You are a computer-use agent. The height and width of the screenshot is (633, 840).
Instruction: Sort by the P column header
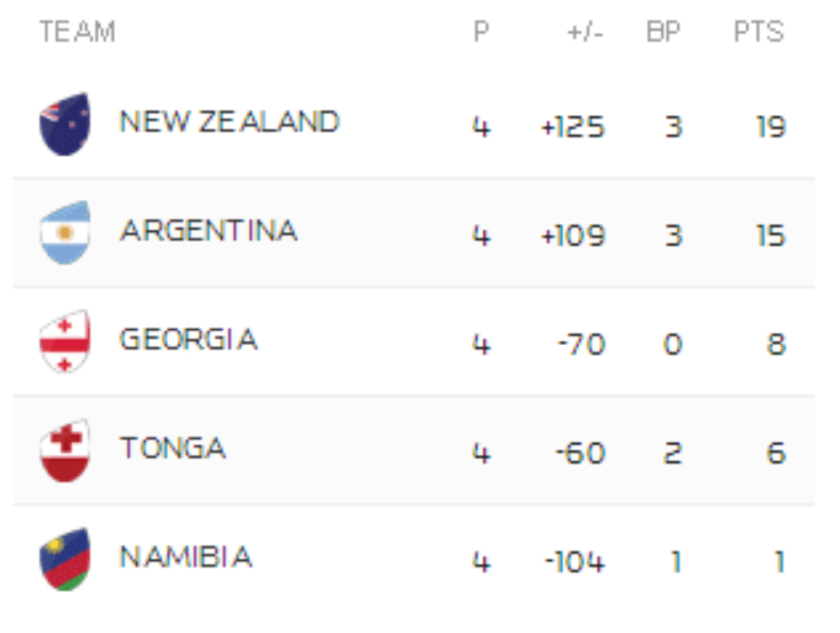[x=480, y=33]
